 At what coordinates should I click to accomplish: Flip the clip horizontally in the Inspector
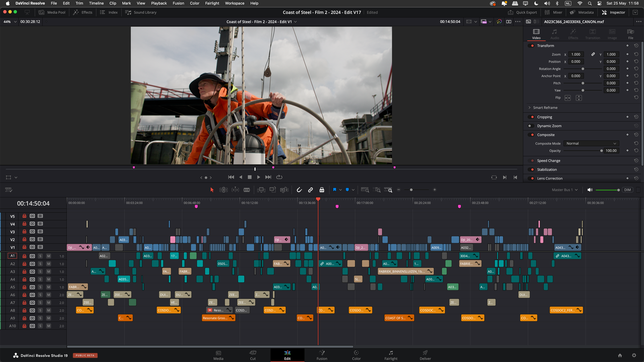(567, 98)
